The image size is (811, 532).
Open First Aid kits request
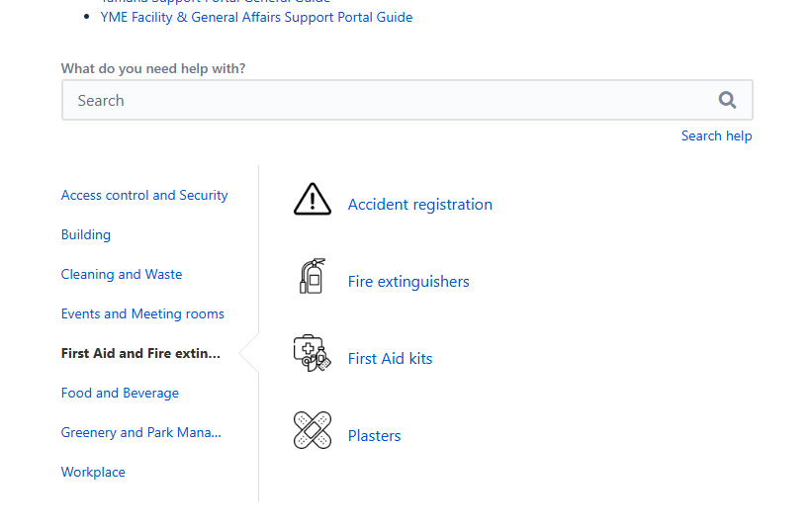(390, 358)
